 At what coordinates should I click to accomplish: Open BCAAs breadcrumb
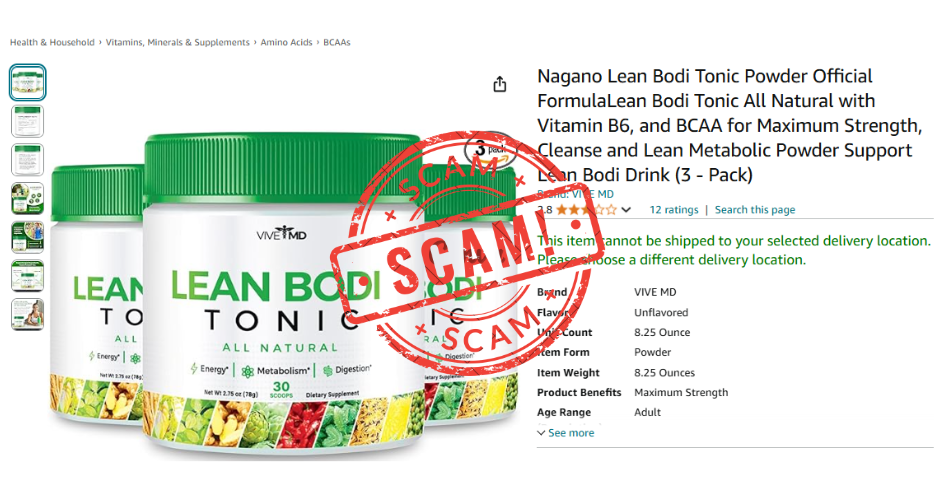(336, 42)
